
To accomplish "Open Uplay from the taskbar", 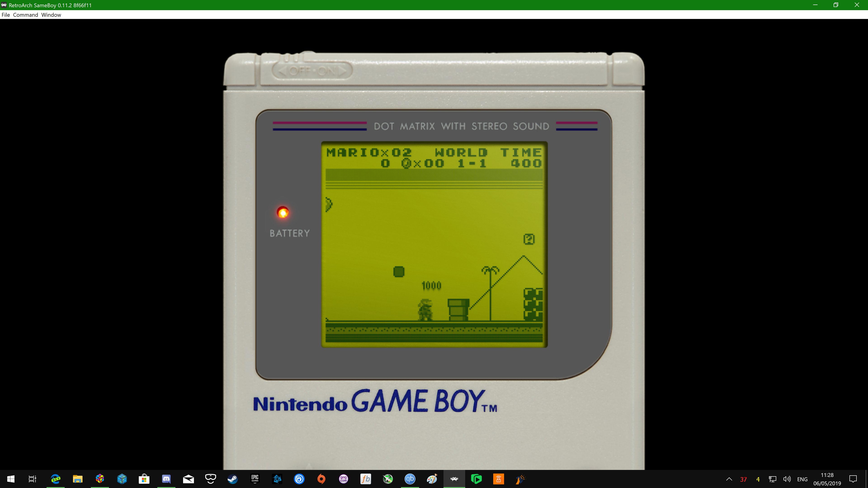I will click(299, 479).
